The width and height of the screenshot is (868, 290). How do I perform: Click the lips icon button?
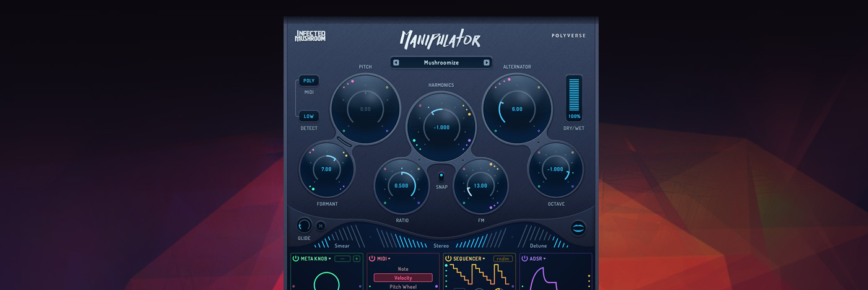click(x=578, y=228)
